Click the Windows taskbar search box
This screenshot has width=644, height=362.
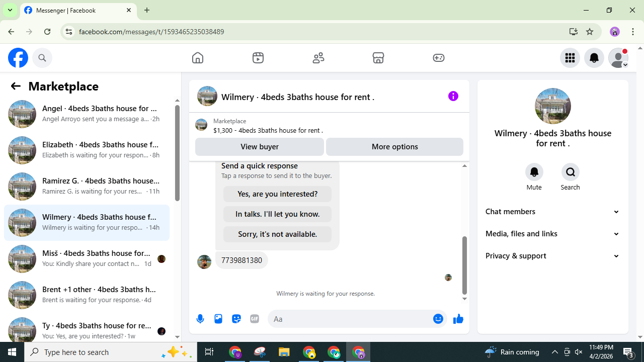(111, 352)
